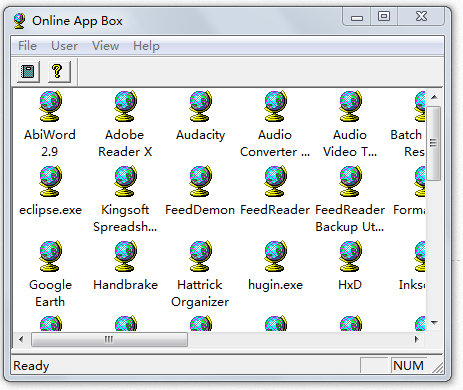The width and height of the screenshot is (463, 390).
Task: Open the View menu
Action: [105, 46]
